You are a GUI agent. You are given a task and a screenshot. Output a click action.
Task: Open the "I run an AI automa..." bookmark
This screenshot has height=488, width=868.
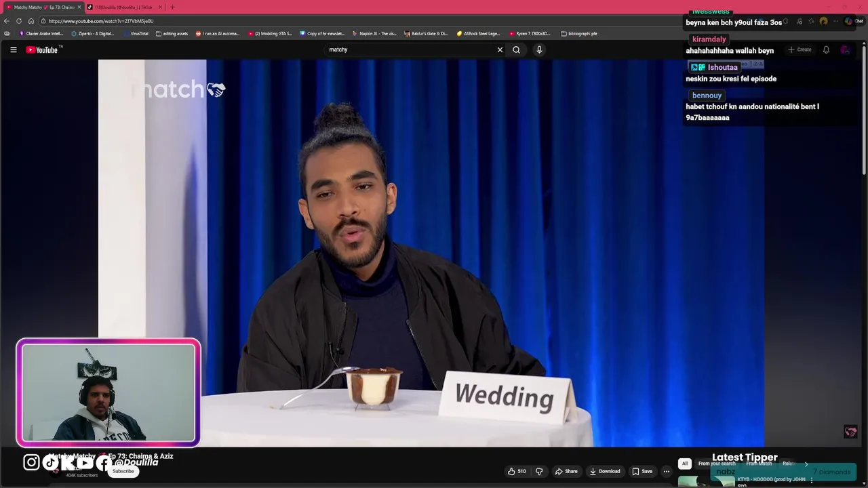(x=218, y=33)
